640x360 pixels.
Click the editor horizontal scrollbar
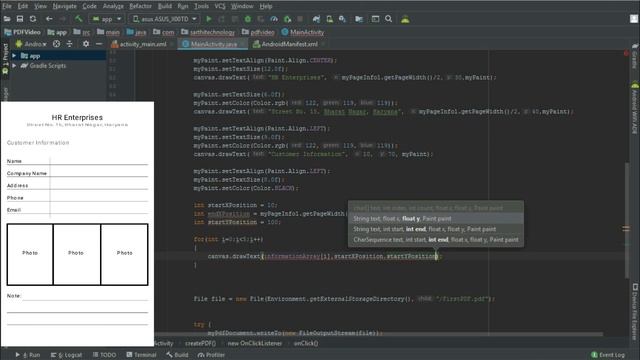(380, 334)
